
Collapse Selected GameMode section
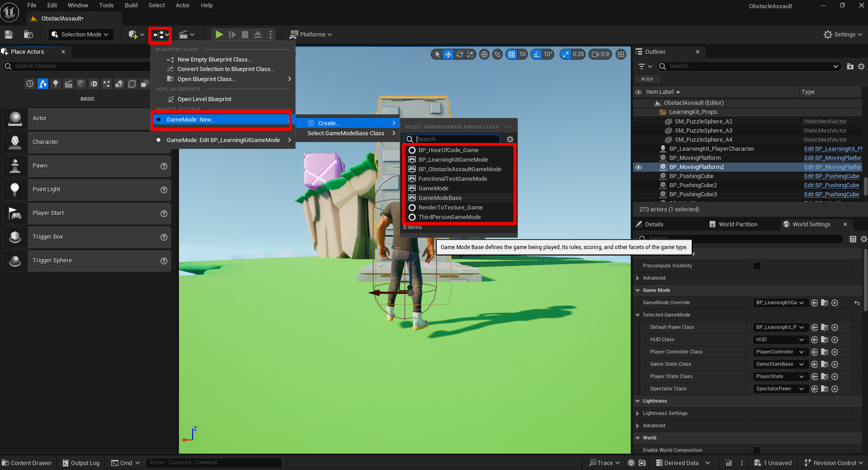[x=638, y=315]
